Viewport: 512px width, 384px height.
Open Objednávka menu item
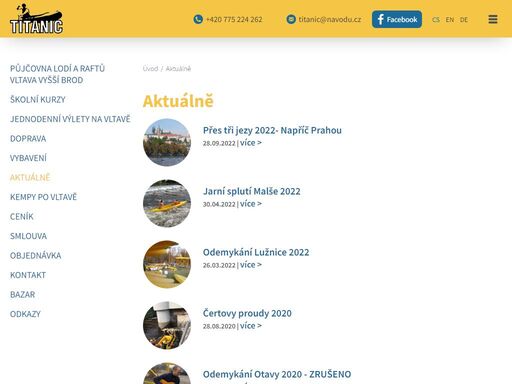[x=35, y=255]
